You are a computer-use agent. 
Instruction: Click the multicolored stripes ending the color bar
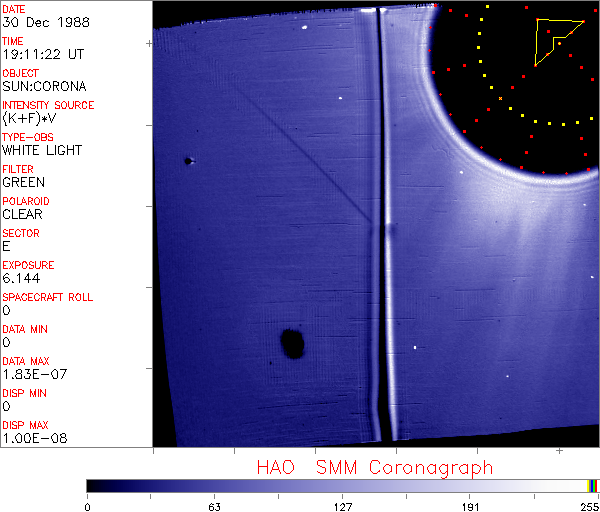point(592,486)
